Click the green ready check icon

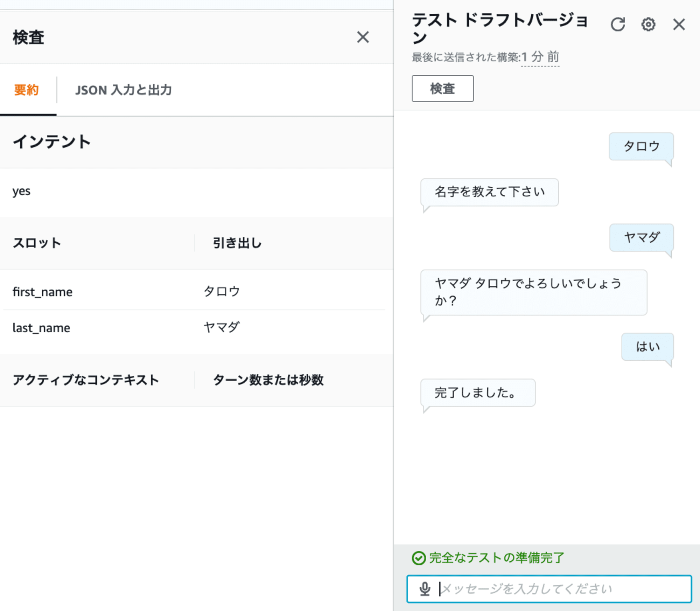pos(419,558)
